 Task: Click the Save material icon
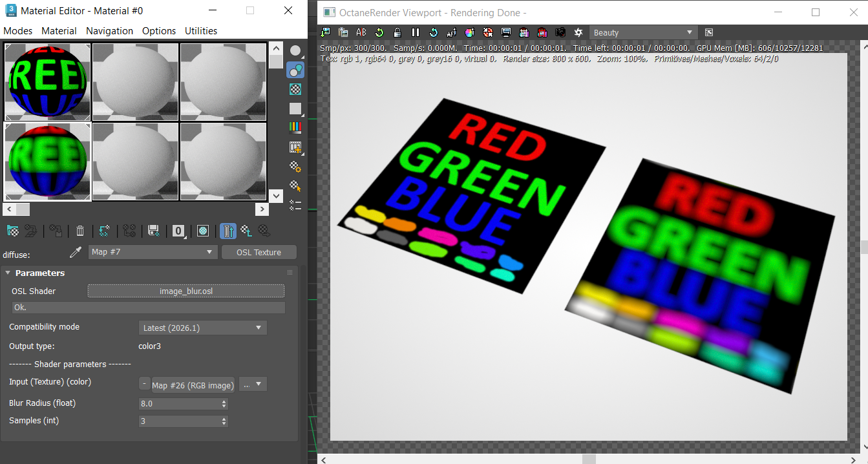pyautogui.click(x=154, y=231)
